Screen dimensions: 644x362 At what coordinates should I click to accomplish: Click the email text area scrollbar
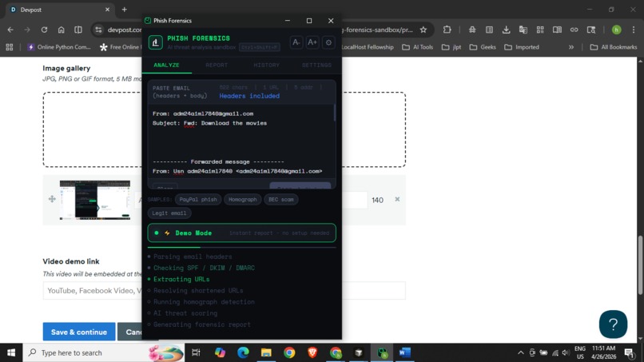click(x=335, y=113)
